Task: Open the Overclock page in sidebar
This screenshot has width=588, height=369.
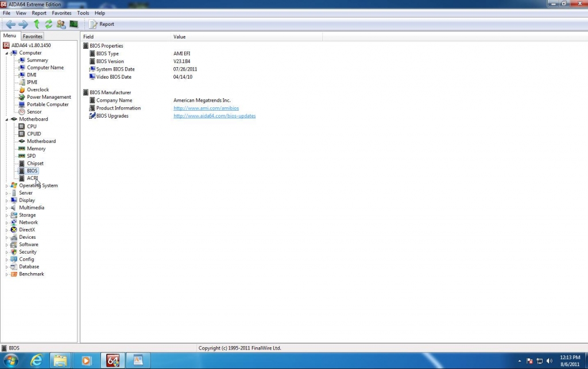Action: click(37, 90)
